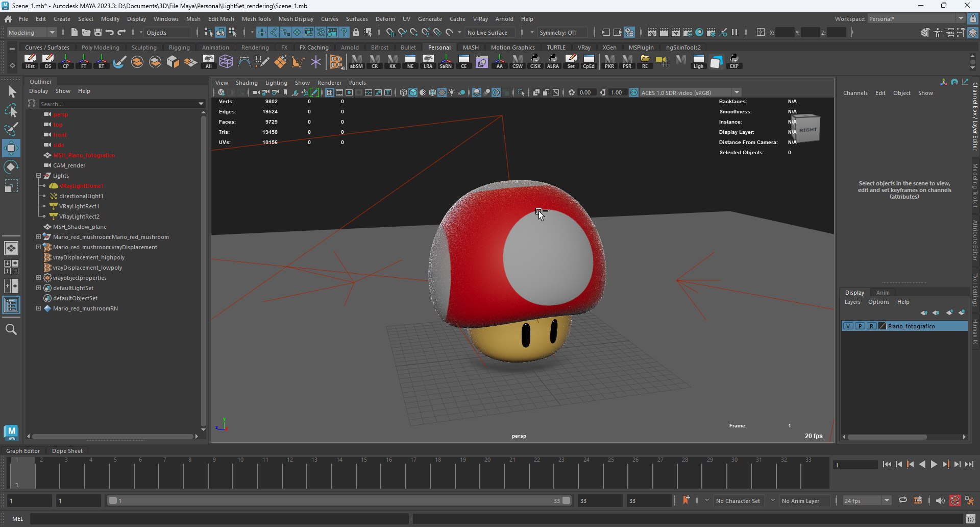
Task: Activate the Rotate tool in toolbox
Action: click(x=11, y=167)
